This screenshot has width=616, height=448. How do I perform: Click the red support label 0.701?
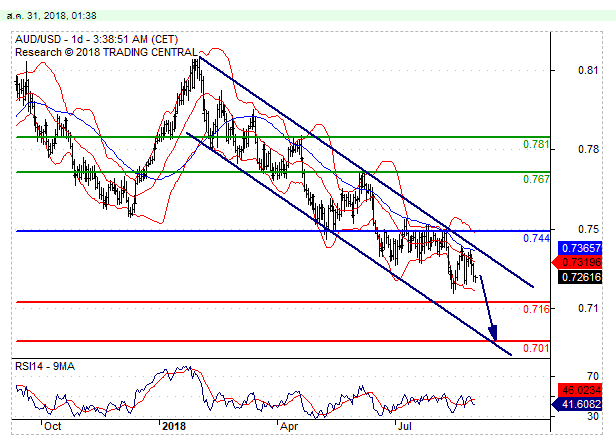click(x=536, y=348)
